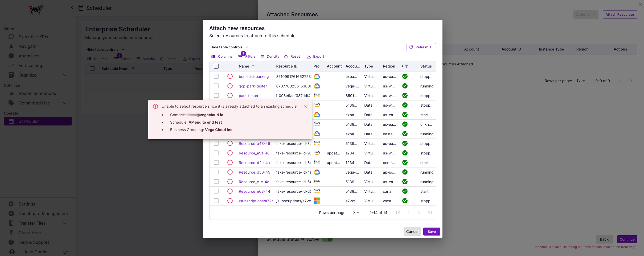Click the Attach Resources button

coord(620,15)
